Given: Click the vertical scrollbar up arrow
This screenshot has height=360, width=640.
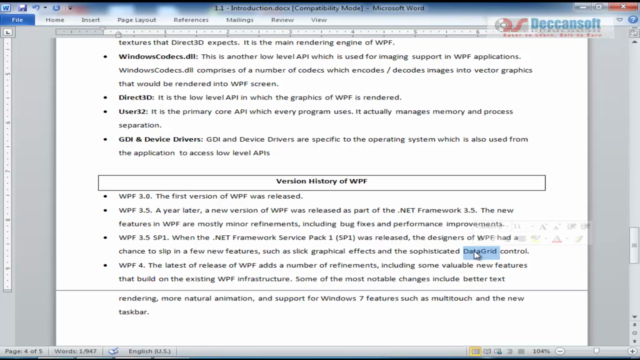Looking at the screenshot, I should click(634, 42).
